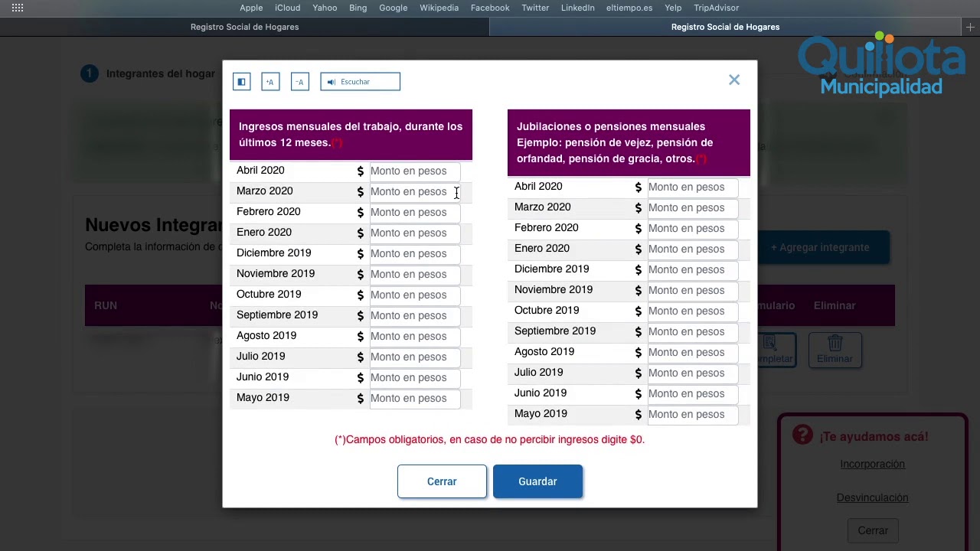Open Yelp bookmark
This screenshot has width=980, height=551.
[x=673, y=8]
